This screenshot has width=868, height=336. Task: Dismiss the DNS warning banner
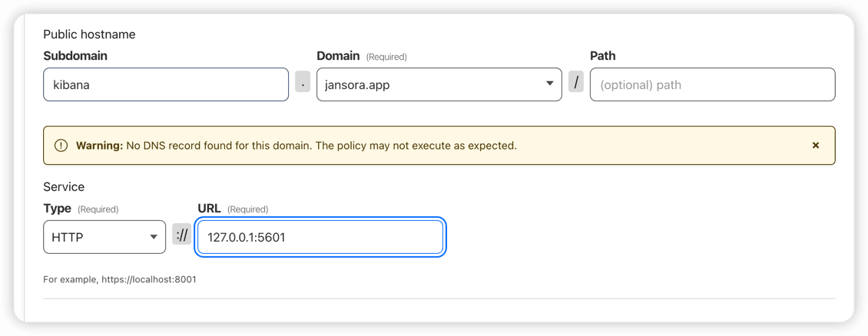tap(816, 145)
